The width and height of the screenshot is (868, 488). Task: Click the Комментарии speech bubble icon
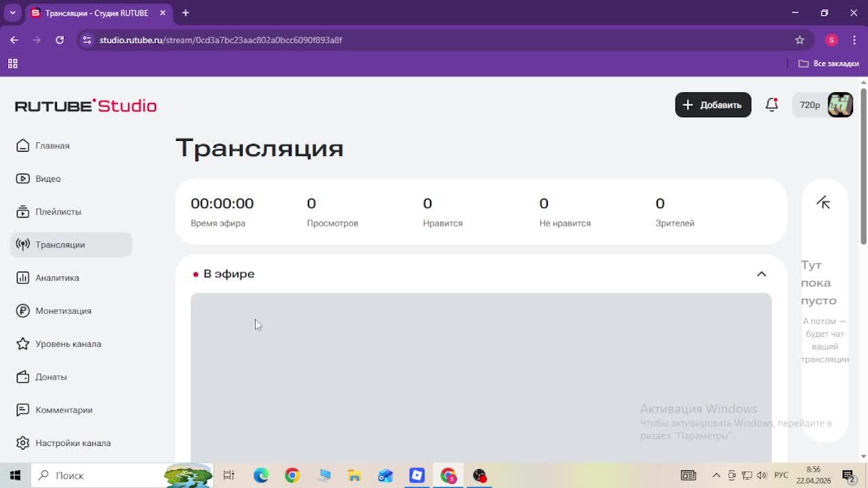coord(22,410)
